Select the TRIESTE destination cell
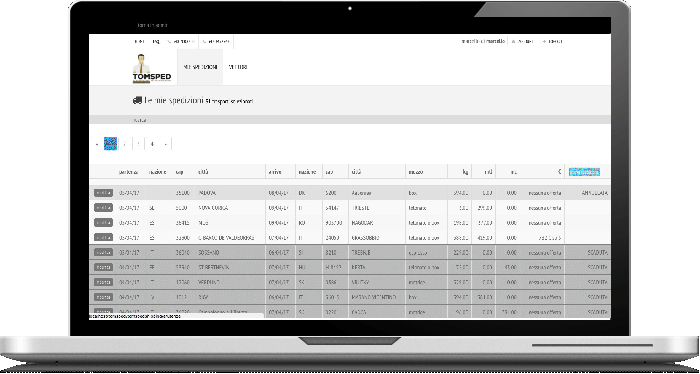Viewport: 700px width, 374px height. pyautogui.click(x=360, y=208)
